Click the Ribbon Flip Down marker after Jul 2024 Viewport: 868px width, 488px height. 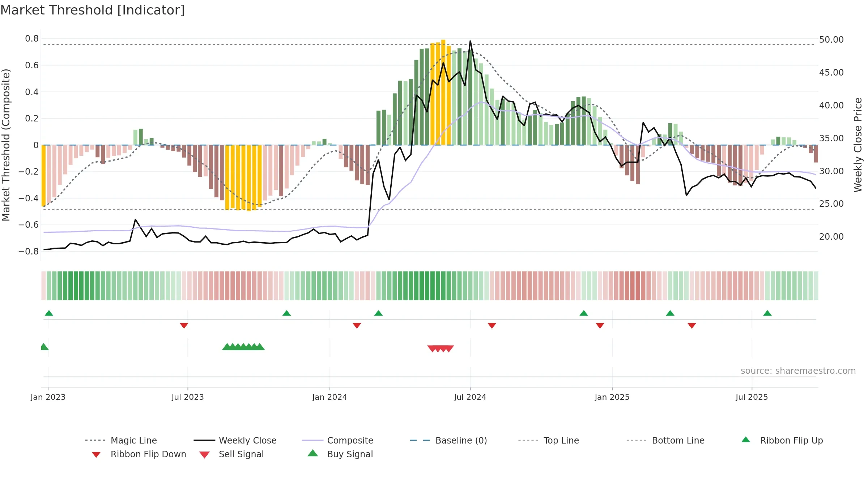(x=492, y=326)
